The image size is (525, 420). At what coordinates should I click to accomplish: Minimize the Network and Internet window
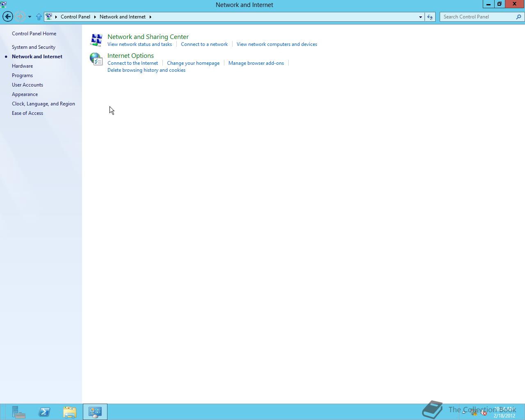coord(488,4)
